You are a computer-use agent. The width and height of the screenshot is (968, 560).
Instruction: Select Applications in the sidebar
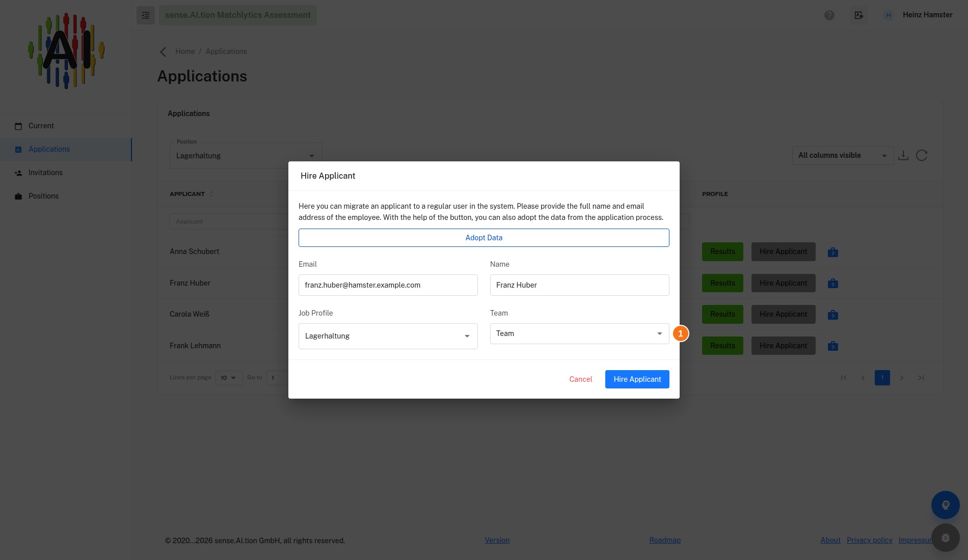[66, 149]
